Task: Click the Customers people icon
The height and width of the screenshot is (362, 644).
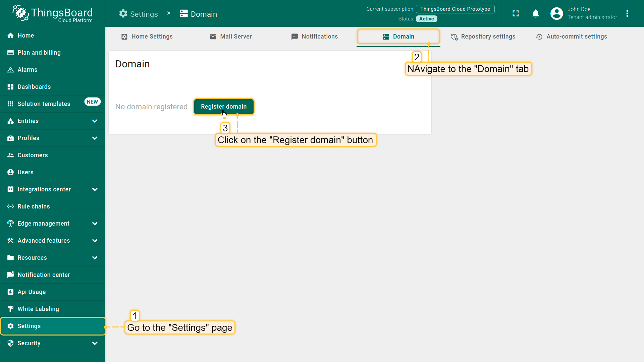Action: tap(10, 155)
